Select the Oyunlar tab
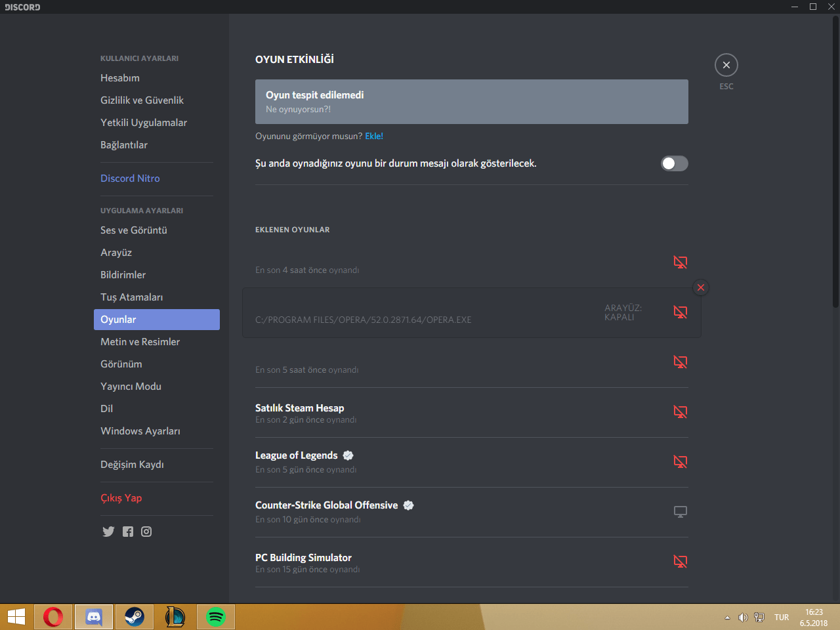Viewport: 840px width, 630px height. [157, 320]
